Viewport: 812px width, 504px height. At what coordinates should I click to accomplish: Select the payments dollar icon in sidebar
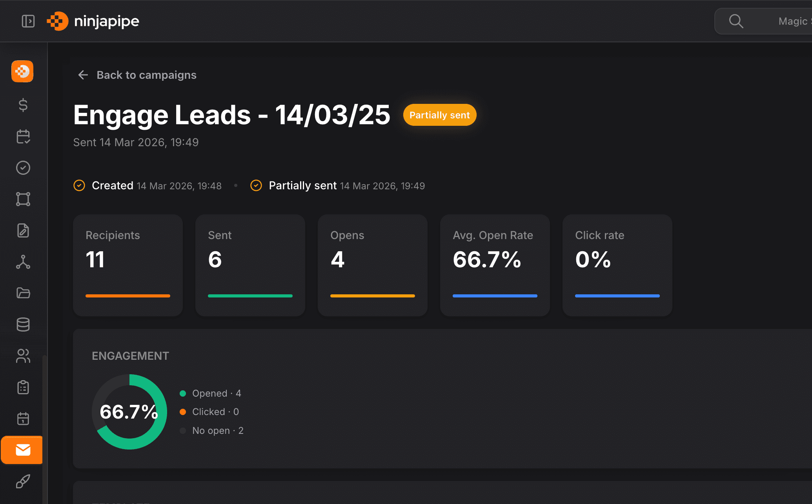point(23,105)
